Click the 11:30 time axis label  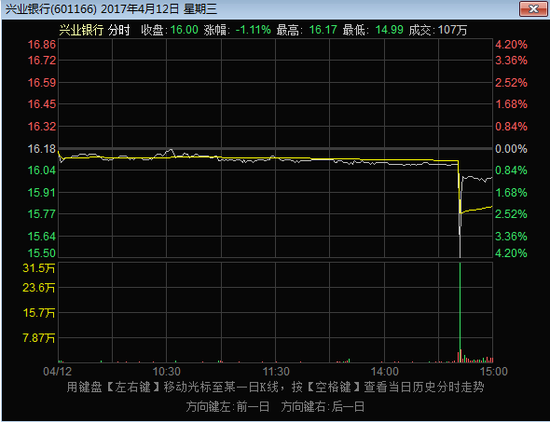pos(276,371)
